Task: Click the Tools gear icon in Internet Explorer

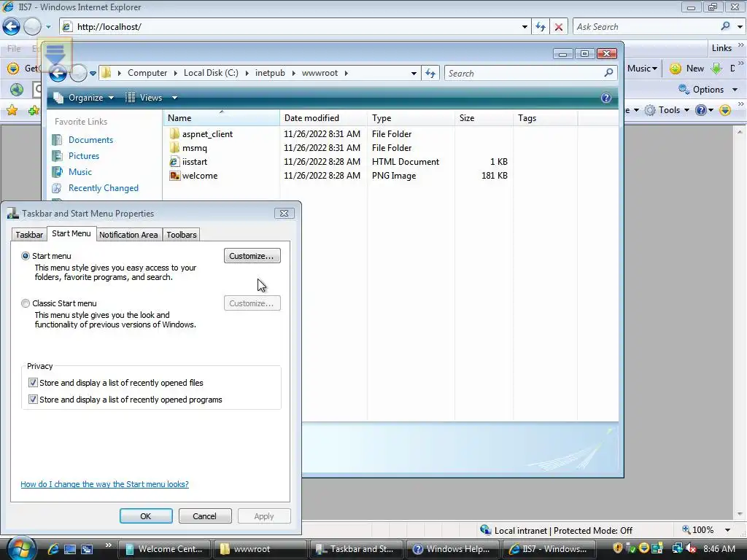Action: pos(650,111)
